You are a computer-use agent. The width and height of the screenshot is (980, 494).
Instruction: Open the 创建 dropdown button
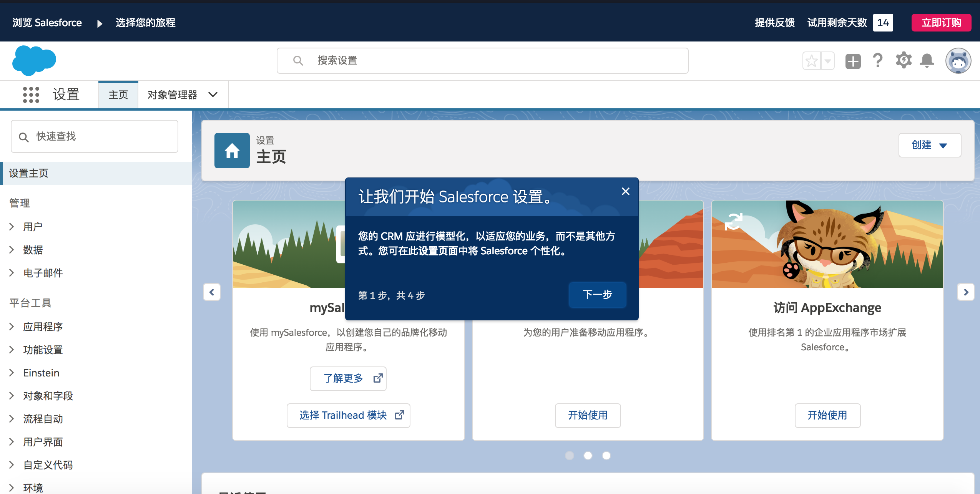(x=930, y=145)
